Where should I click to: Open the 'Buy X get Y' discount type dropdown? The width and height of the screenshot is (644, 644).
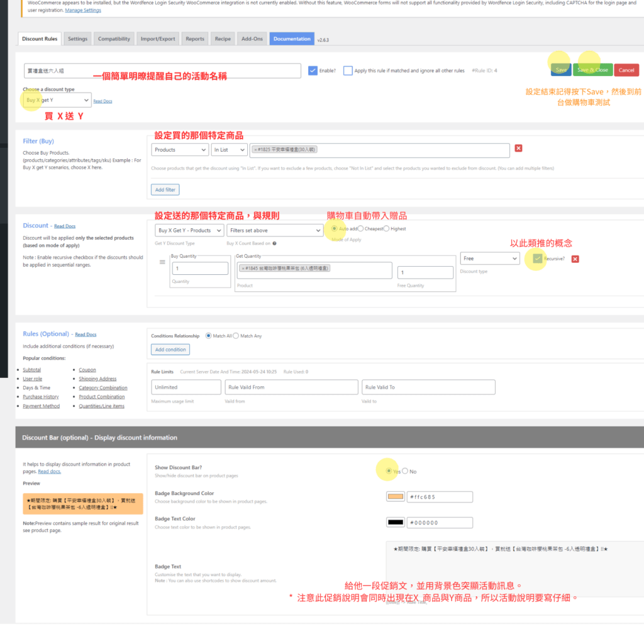(58, 100)
